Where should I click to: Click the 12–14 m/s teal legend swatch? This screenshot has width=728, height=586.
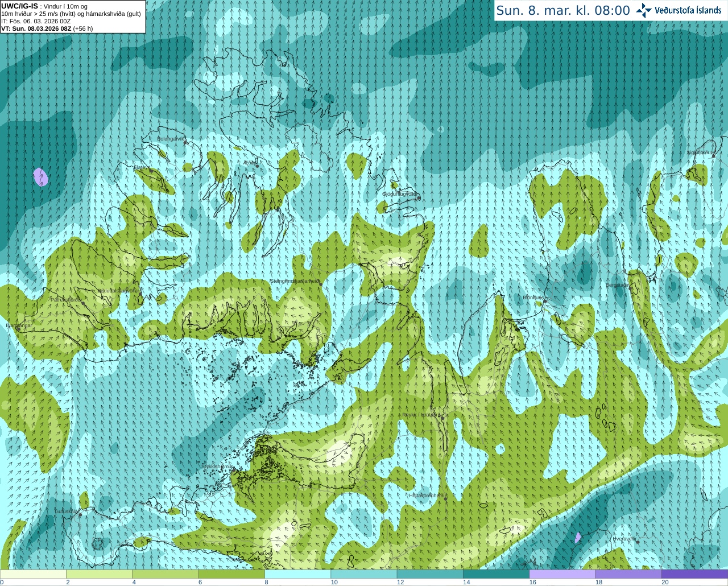(430, 574)
